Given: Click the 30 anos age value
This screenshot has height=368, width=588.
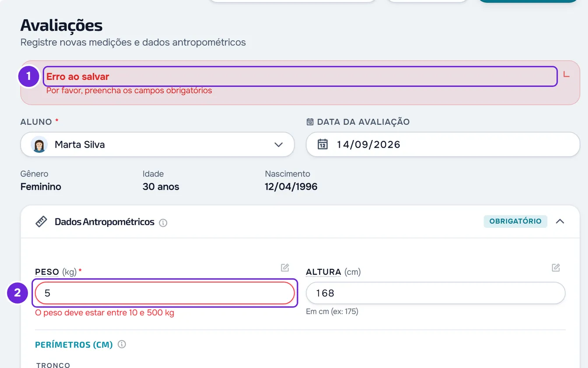Looking at the screenshot, I should click(x=161, y=187).
